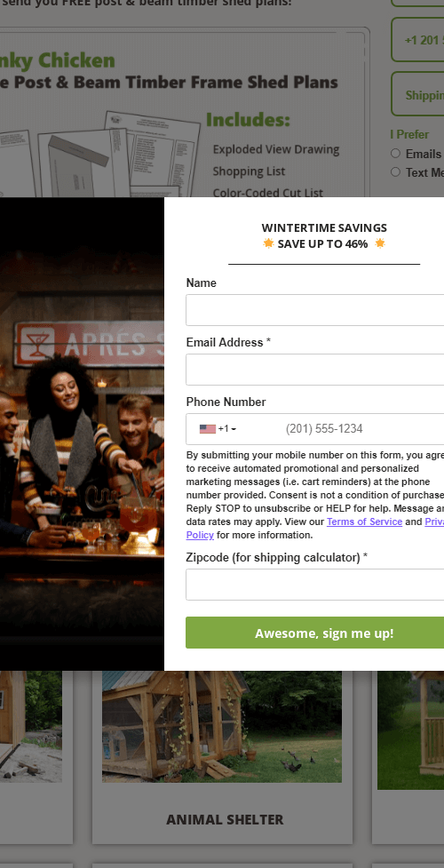Viewport: 444px width, 868px height.
Task: Click the Après Ski party promo image
Action: click(x=82, y=434)
